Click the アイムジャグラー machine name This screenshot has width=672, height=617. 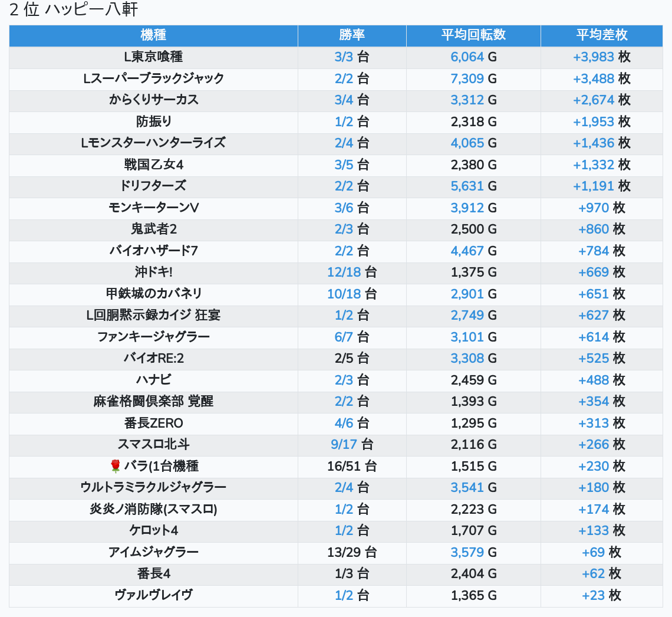click(x=153, y=552)
